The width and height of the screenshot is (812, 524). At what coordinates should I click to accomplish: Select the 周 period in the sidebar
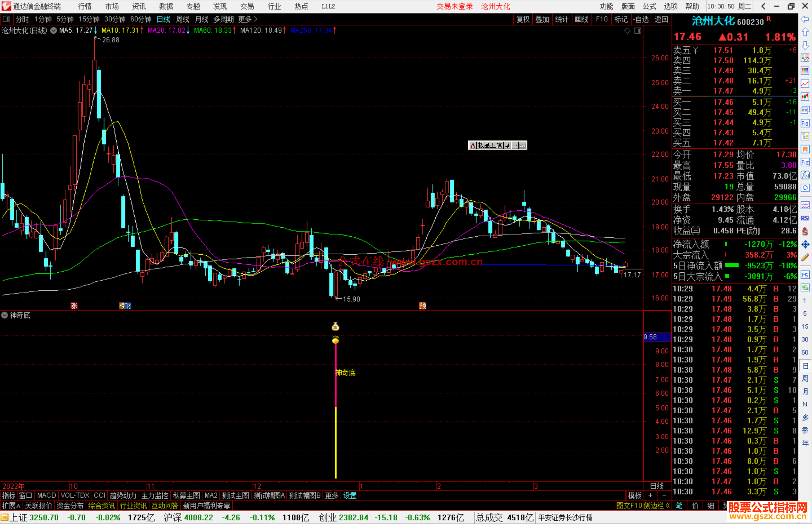tap(805, 378)
